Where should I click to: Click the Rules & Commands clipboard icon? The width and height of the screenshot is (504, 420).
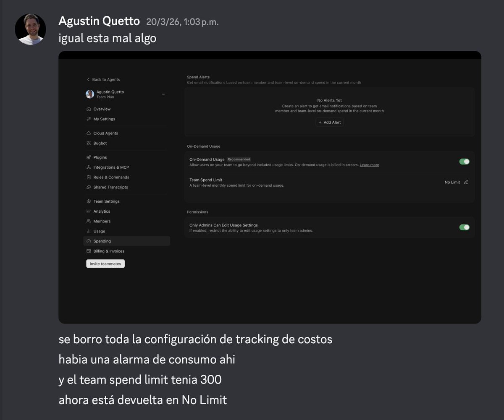[x=89, y=177]
